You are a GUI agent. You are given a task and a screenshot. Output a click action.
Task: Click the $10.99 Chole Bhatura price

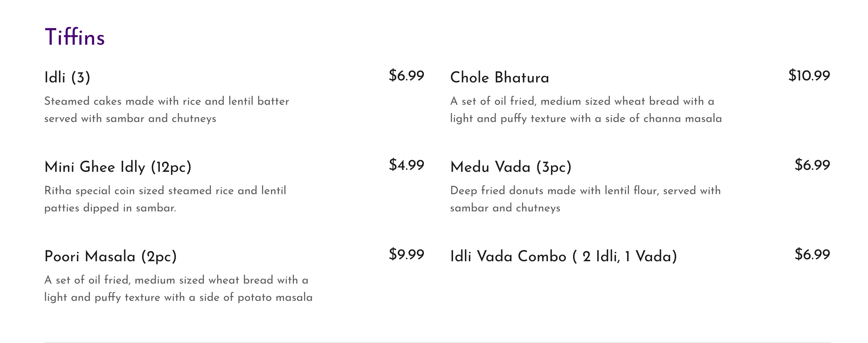tap(809, 76)
